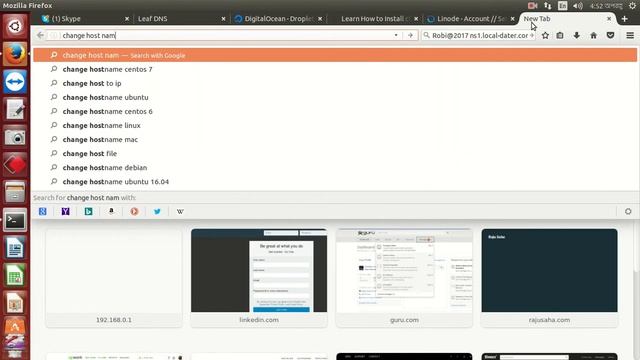Select suggestion 'change host to ip'

point(335,83)
